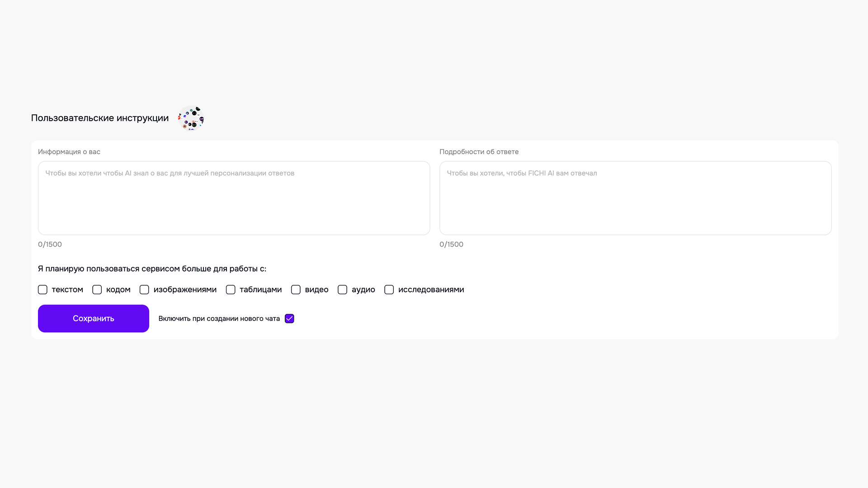Uncheck 'Включить при создании нового чата' checkbox

pyautogui.click(x=289, y=319)
